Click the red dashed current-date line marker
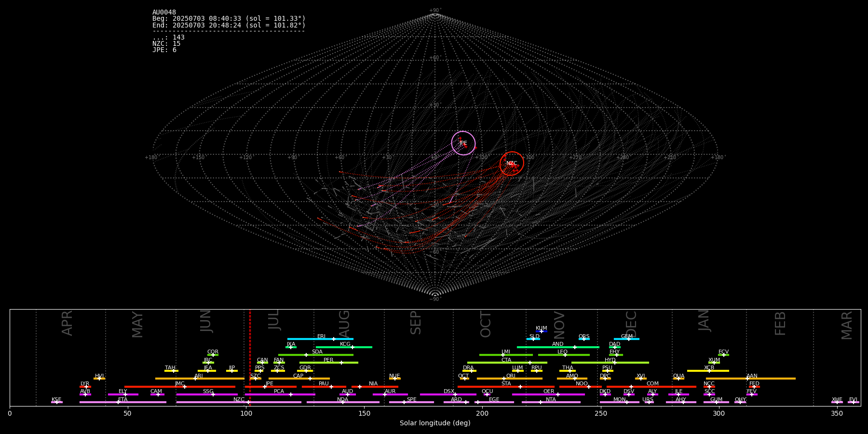Screen dimensions: 868x434 pos(250,357)
